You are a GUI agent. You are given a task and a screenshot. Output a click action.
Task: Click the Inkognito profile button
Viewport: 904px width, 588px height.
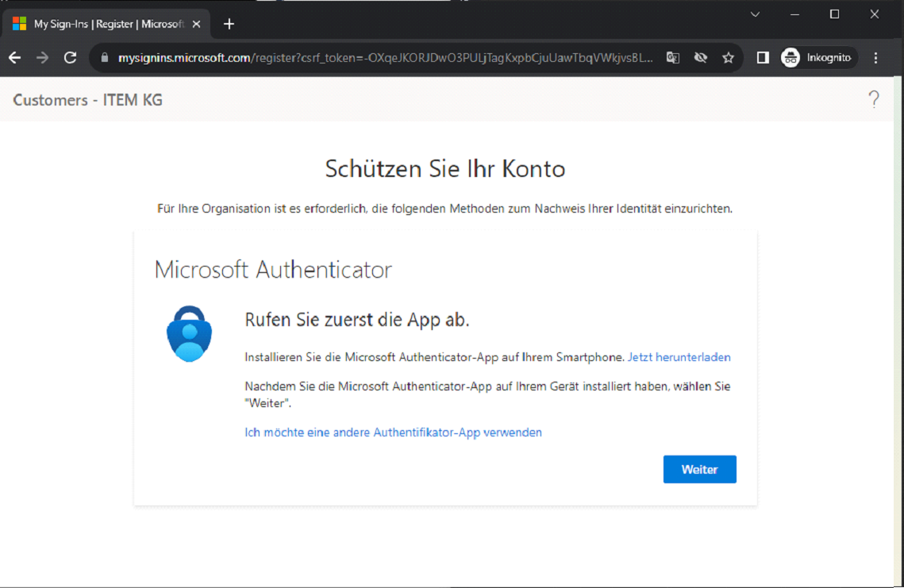818,58
